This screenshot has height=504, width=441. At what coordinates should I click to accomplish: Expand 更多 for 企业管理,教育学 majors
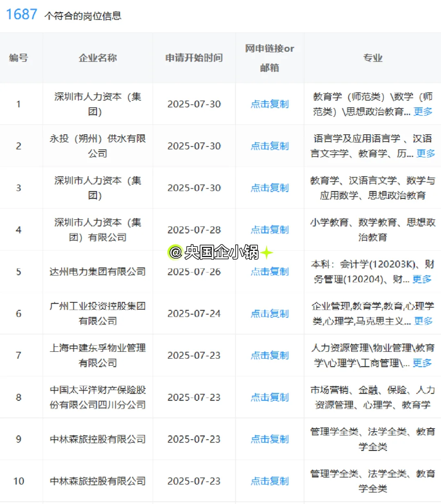[x=423, y=321]
